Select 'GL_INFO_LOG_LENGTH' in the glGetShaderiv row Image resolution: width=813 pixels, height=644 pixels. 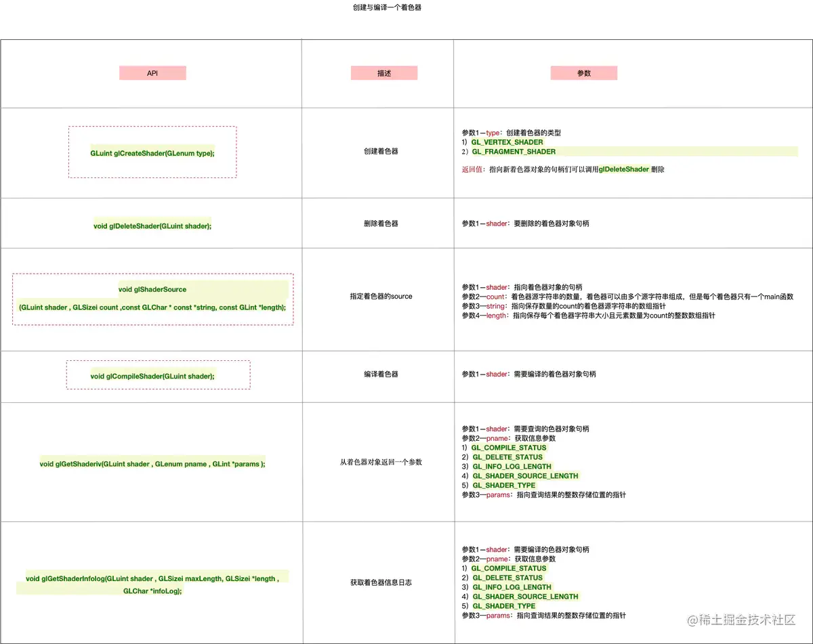click(x=512, y=467)
